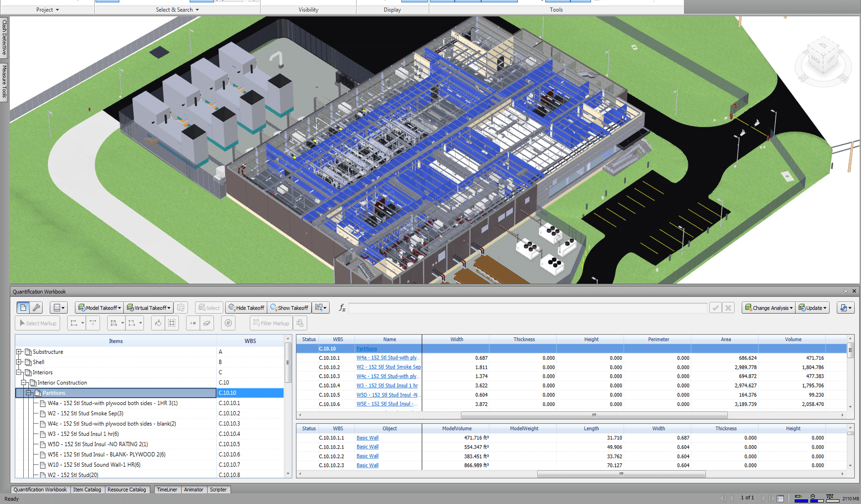Collapse the Interiors tree node
861x504 pixels.
[x=19, y=372]
